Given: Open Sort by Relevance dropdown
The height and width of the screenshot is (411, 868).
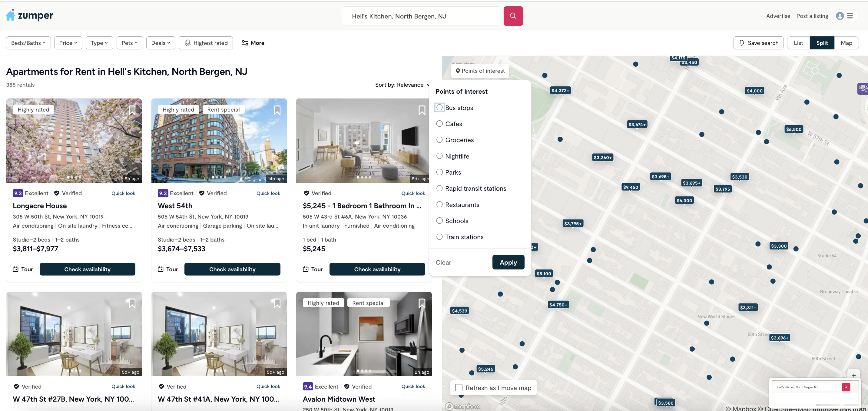Looking at the screenshot, I should point(402,85).
